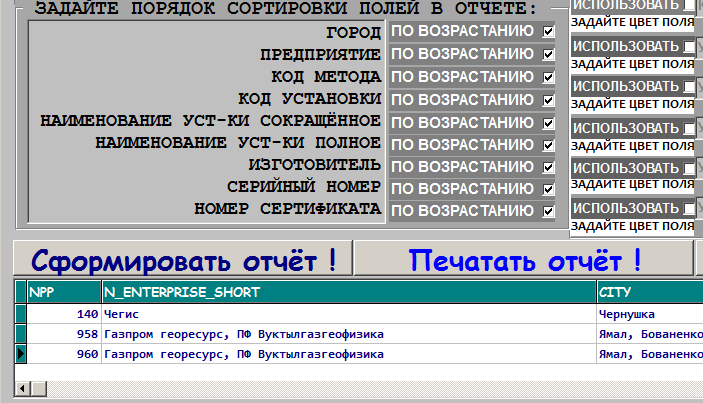Viewport: 703px width, 403px height.
Task: Click the КОД УСТАНОВКИ field label
Action: pyautogui.click(x=310, y=98)
